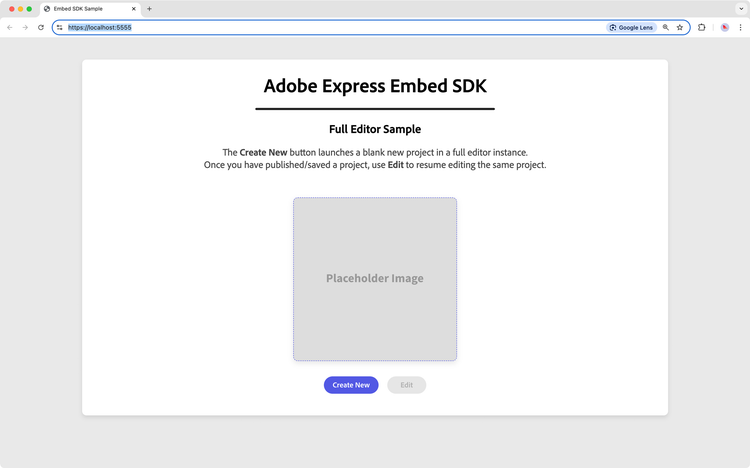750x468 pixels.
Task: Open the site information icon in address bar
Action: 59,28
